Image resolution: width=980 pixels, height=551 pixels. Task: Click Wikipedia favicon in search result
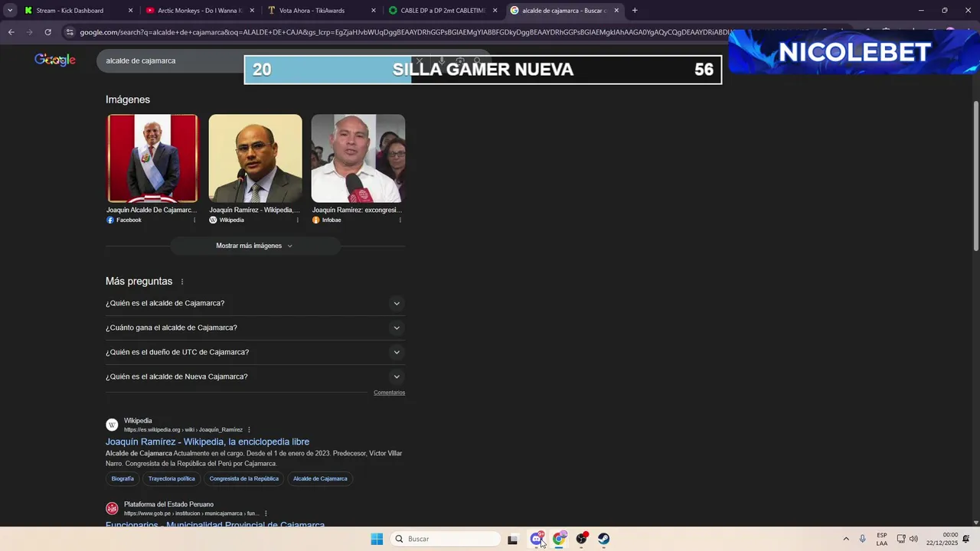tap(112, 425)
